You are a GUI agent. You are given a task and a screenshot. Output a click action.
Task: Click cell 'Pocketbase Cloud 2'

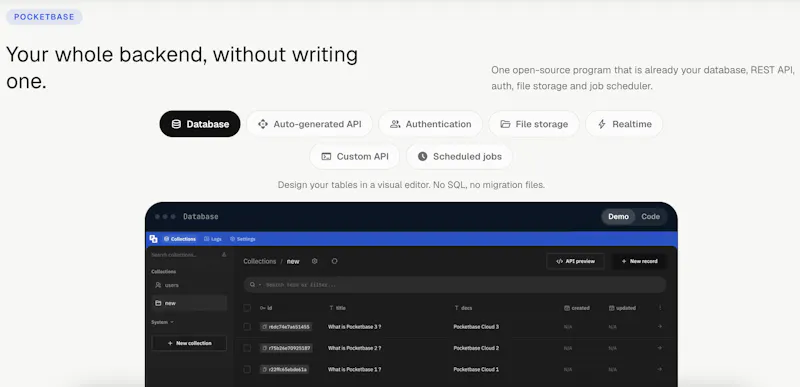(476, 348)
